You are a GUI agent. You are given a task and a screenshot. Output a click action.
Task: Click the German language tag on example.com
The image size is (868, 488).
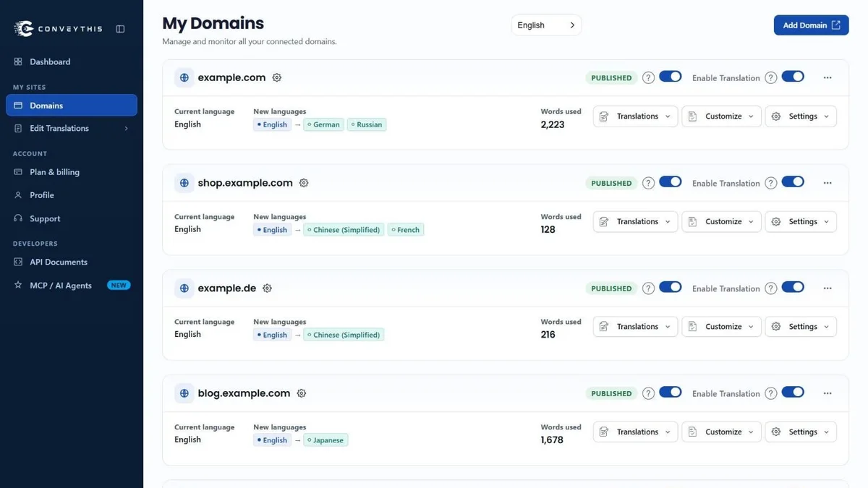pyautogui.click(x=323, y=124)
